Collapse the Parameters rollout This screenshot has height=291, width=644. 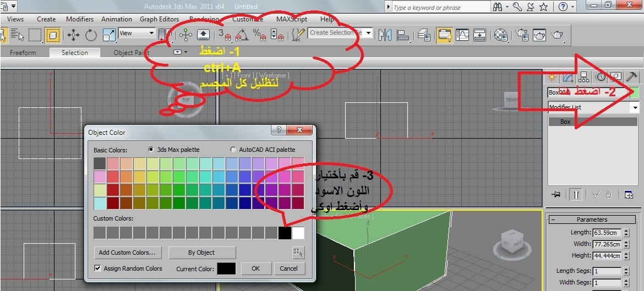(591, 219)
